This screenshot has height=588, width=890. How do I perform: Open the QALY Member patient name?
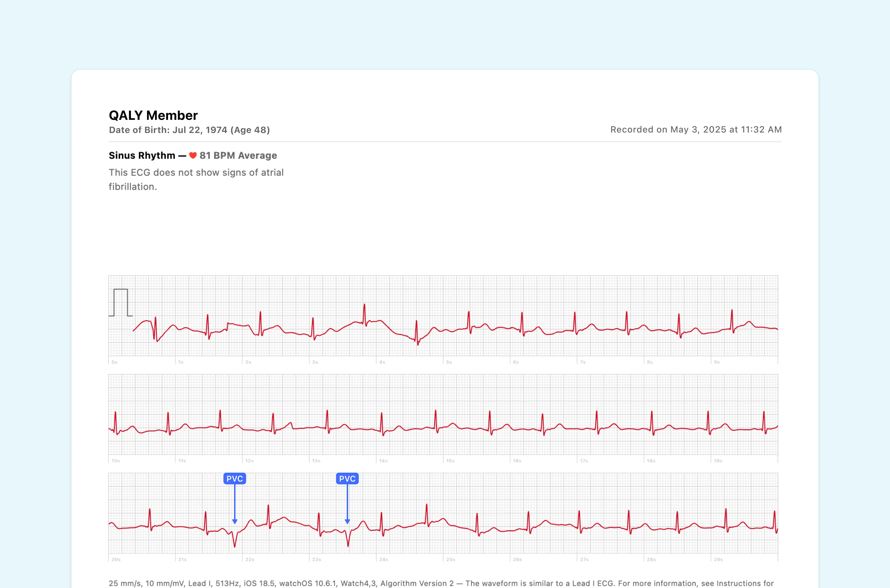153,115
